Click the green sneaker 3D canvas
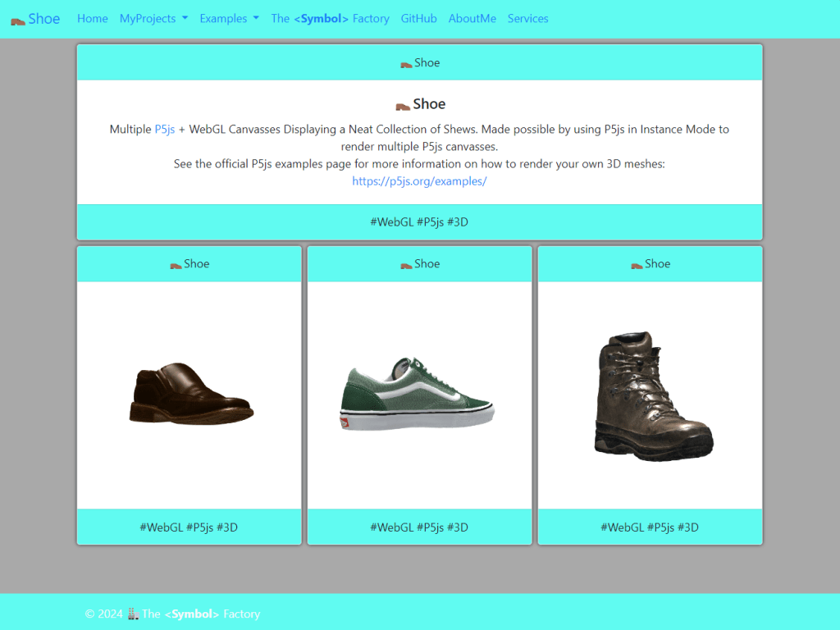The image size is (840, 630). [x=419, y=395]
